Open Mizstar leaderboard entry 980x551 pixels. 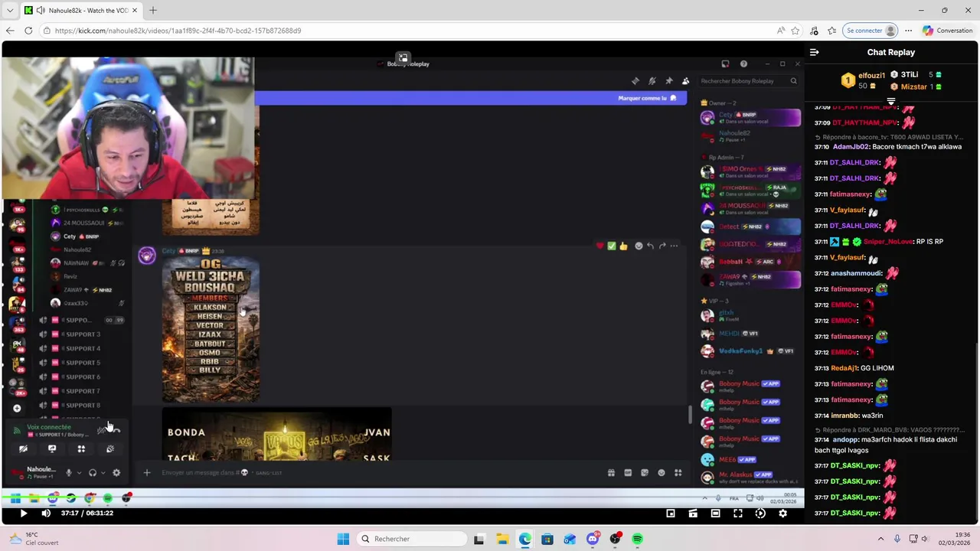coord(913,86)
